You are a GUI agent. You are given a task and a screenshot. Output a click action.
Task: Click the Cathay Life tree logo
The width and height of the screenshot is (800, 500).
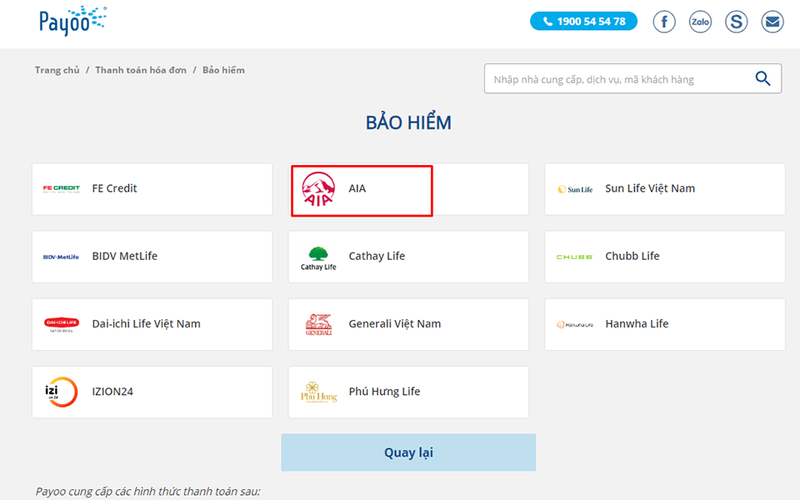tap(318, 258)
